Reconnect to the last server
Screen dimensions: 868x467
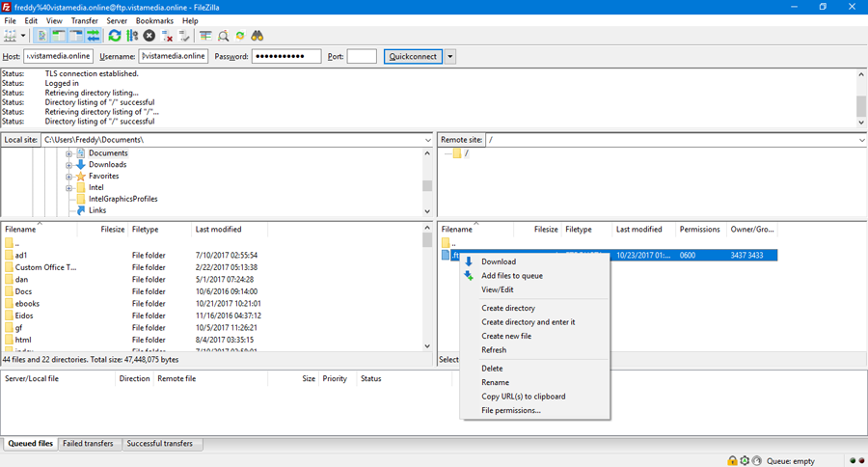[184, 36]
